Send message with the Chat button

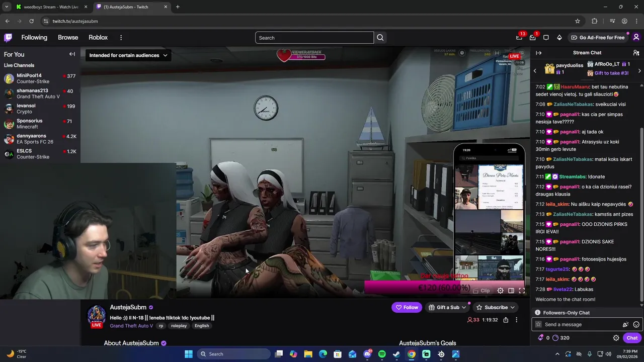click(x=632, y=338)
